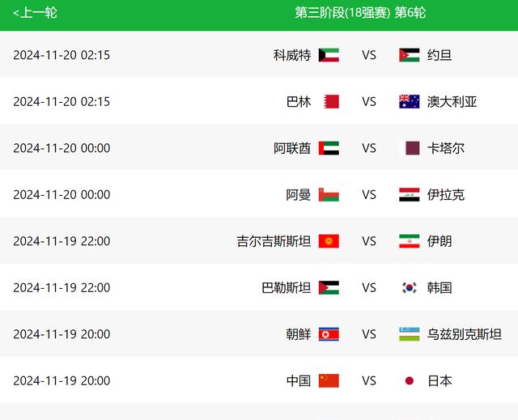Click the South Korea flag icon
This screenshot has width=518, height=420.
point(410,288)
